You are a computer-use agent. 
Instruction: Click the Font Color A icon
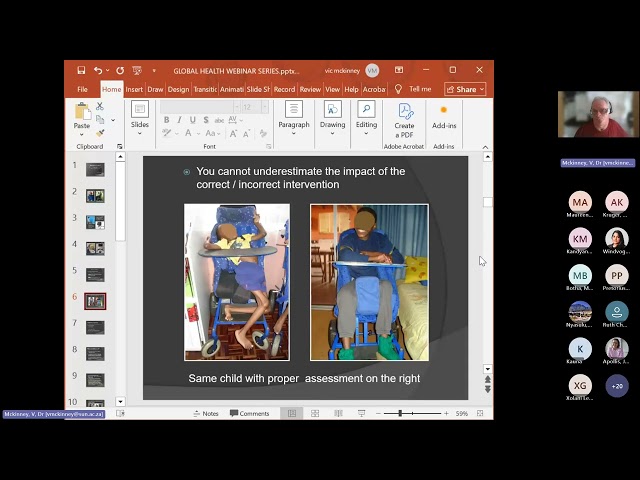(x=188, y=133)
